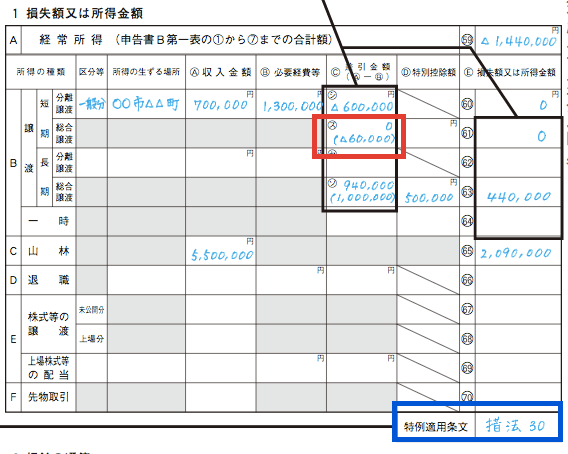This screenshot has width=568, height=454.
Task: Click handwritten ○○市△△町 location
Action: [x=146, y=104]
